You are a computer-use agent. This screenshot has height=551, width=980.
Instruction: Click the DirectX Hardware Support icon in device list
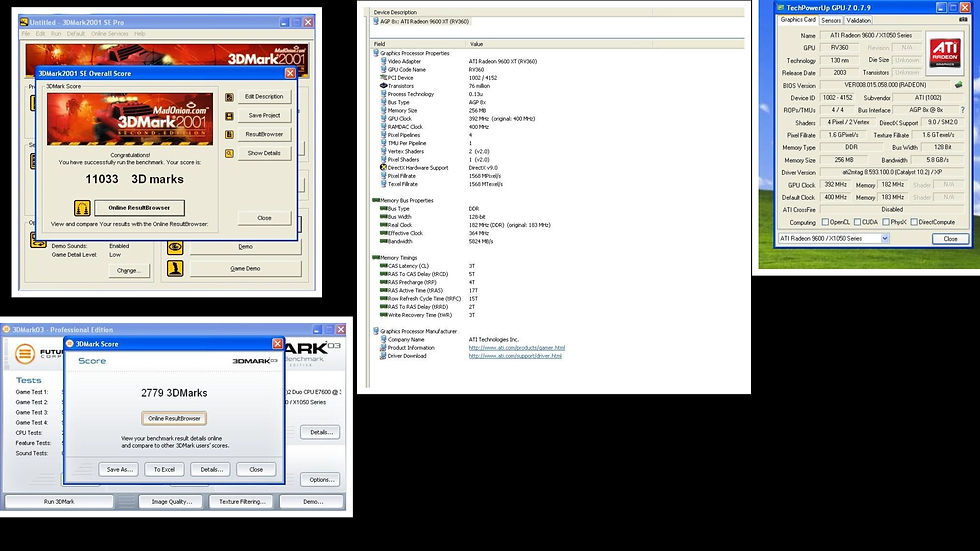click(383, 167)
